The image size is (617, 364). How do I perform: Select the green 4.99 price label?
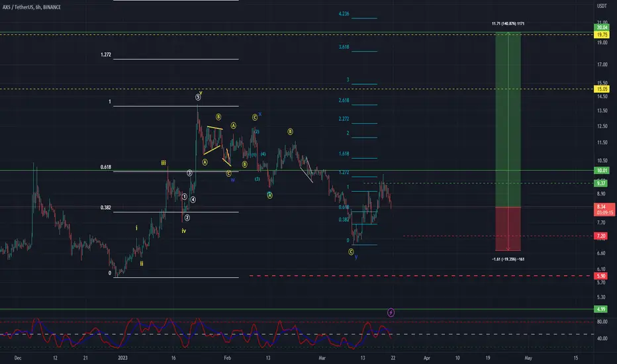pyautogui.click(x=601, y=309)
